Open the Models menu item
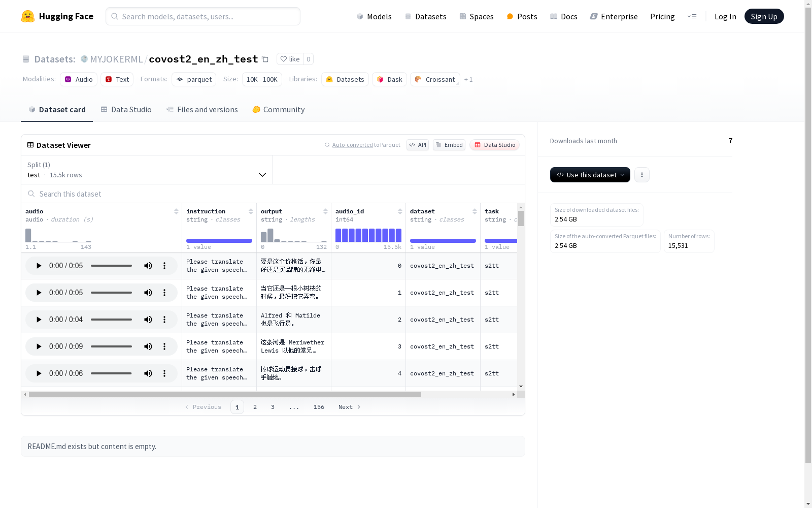Screen dimensions: 812x508 374,17
